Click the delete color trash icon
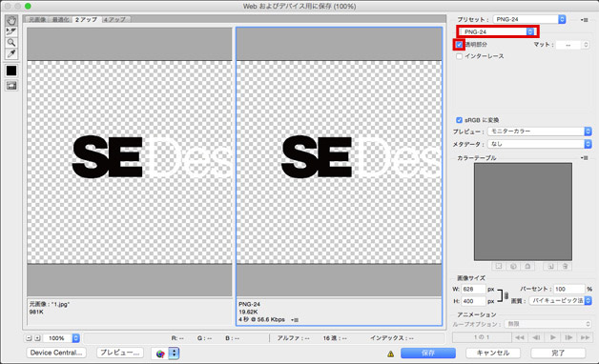Image resolution: width=599 pixels, height=364 pixels. [565, 266]
